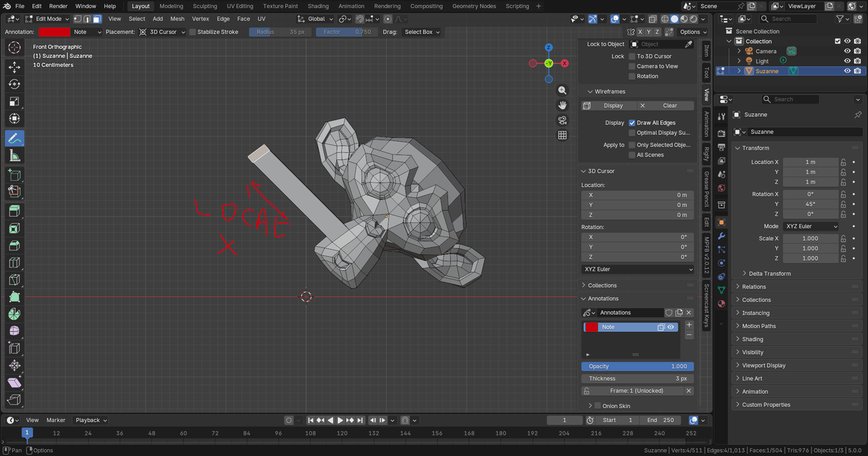Open the Render menu
The width and height of the screenshot is (868, 456).
[58, 6]
